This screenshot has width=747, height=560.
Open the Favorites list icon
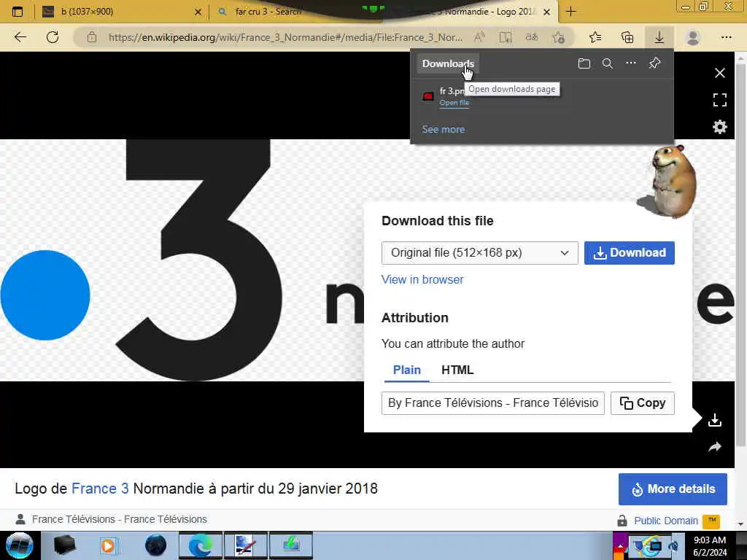pos(595,37)
